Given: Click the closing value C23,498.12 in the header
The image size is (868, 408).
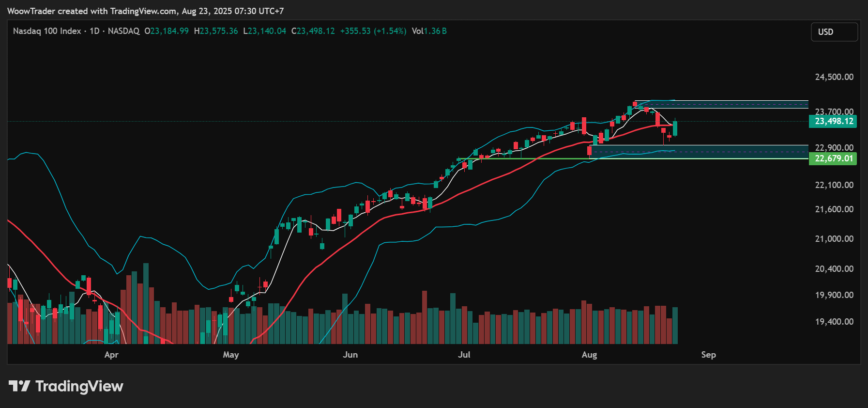Looking at the screenshot, I should click(x=313, y=31).
